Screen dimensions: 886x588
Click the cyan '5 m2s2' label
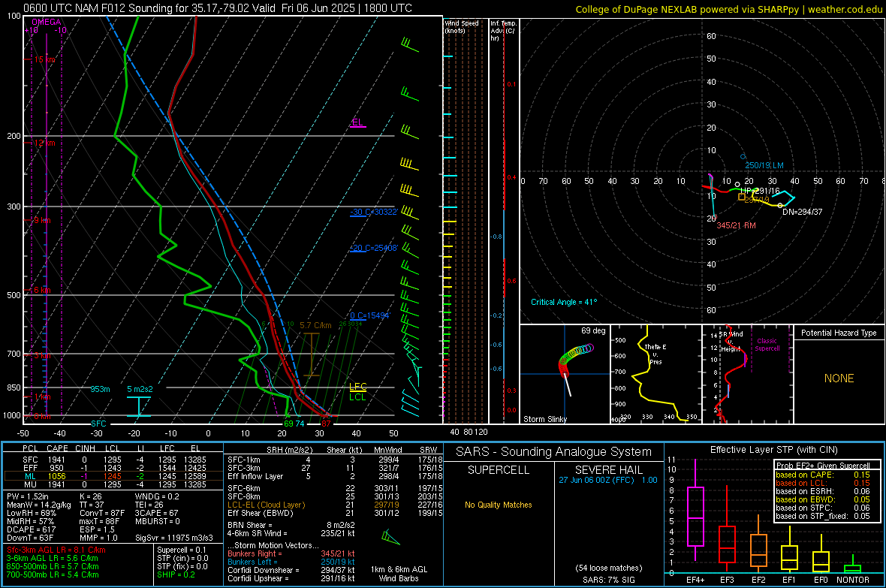(140, 389)
